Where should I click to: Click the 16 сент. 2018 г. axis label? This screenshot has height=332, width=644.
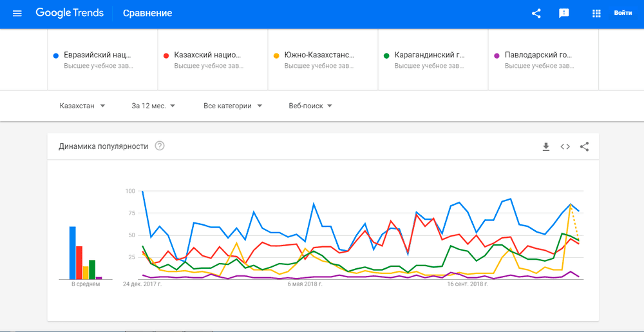pyautogui.click(x=468, y=284)
